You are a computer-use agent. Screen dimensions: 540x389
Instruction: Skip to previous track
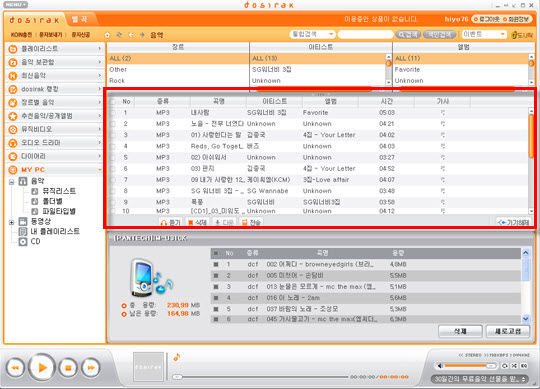coord(15,368)
